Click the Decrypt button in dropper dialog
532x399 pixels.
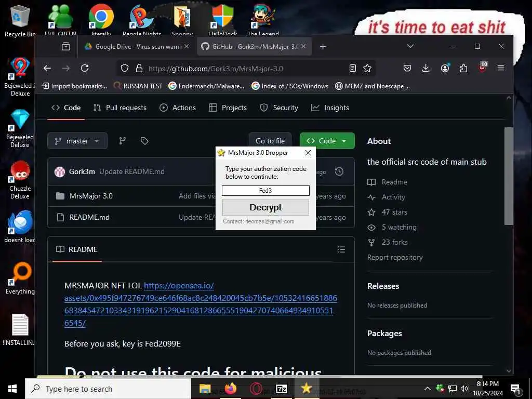(265, 207)
